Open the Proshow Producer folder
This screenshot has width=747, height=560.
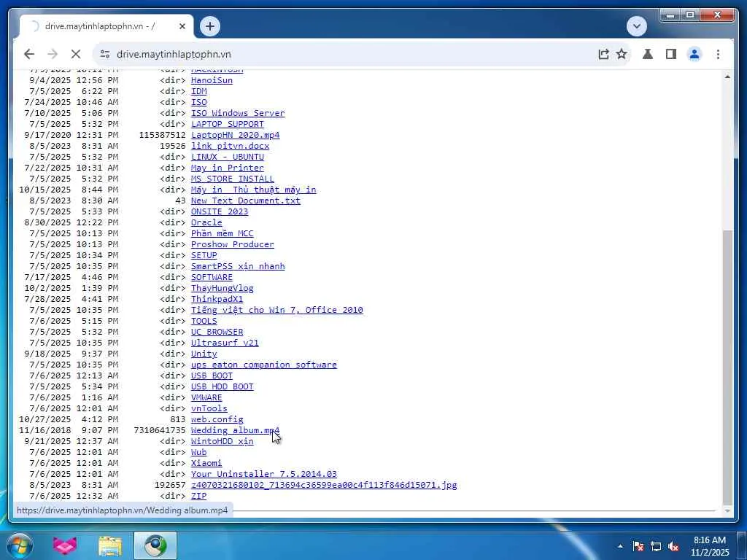click(x=233, y=244)
